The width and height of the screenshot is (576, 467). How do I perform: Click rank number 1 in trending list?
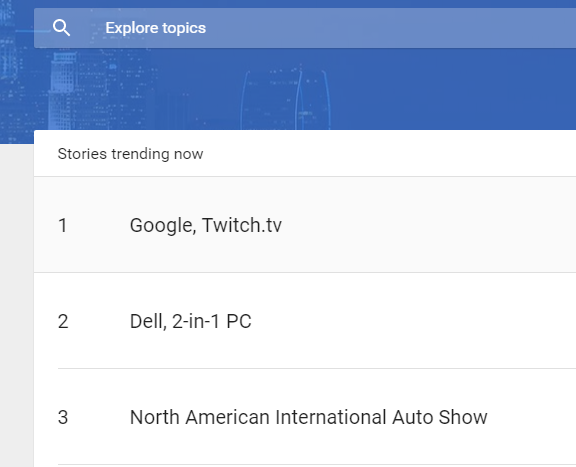(x=63, y=225)
